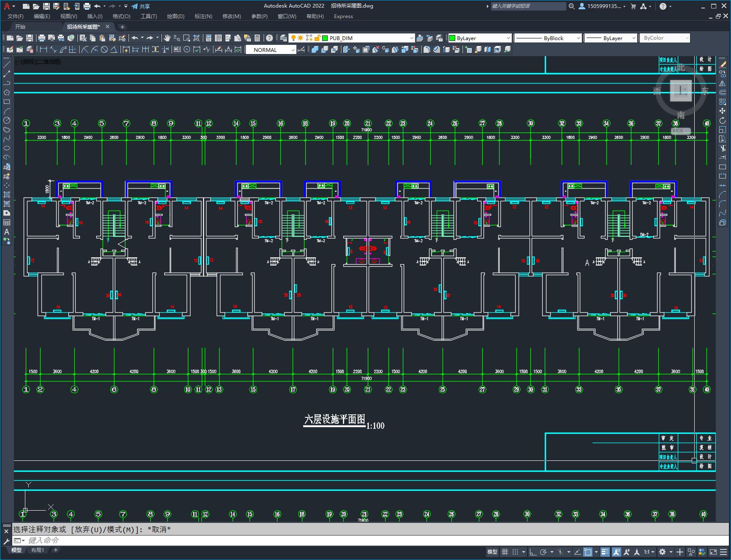Viewport: 731px width, 560px height.
Task: Click the Erase tool in Modify toolbar
Action: click(x=723, y=65)
